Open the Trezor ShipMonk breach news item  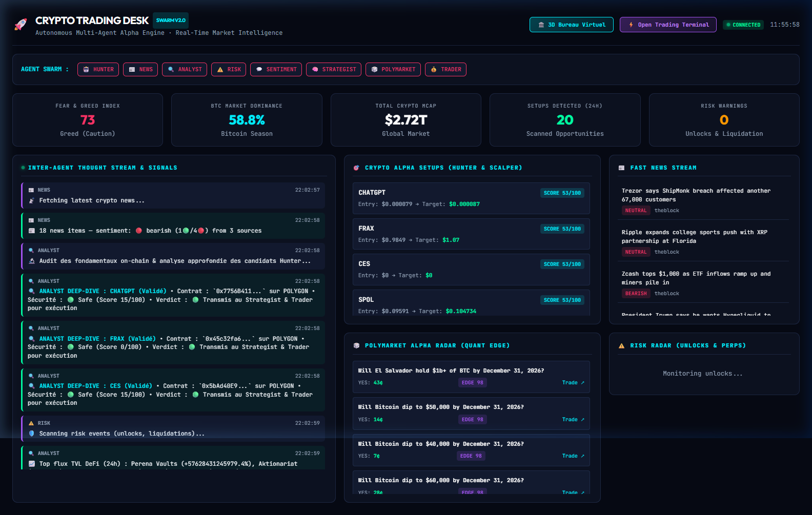tap(703, 200)
